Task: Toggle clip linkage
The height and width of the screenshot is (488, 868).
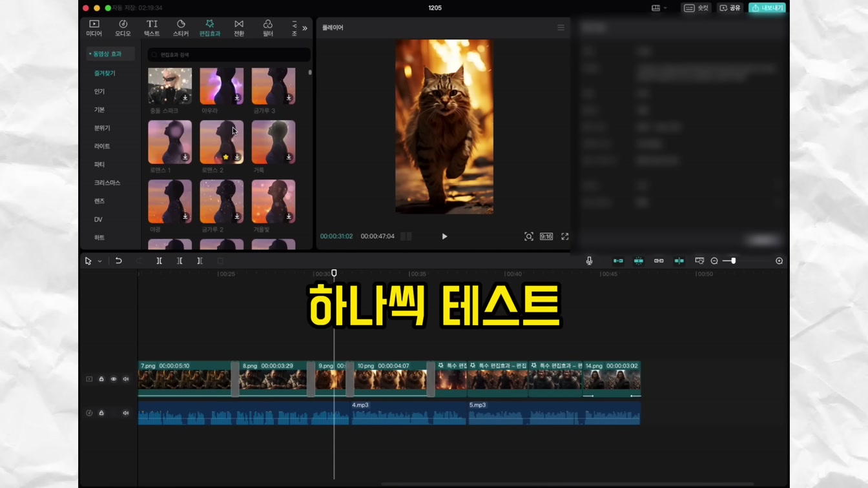Action: [x=659, y=261]
